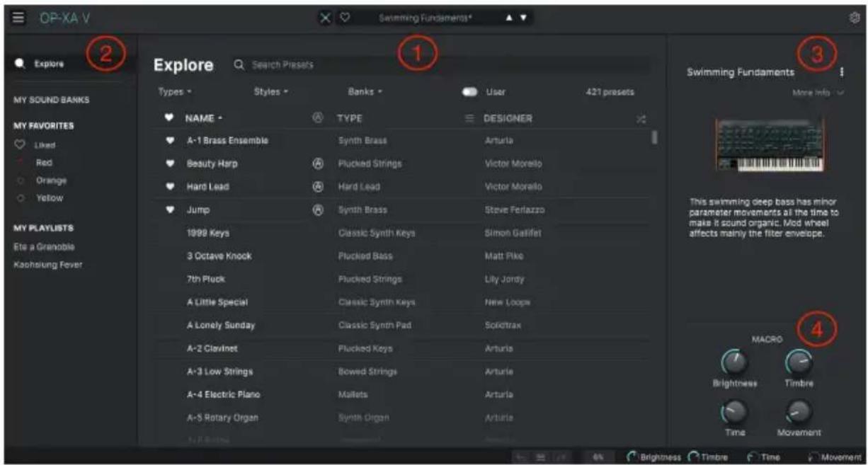Click the Time macro knob in the side panel
This screenshot has height=465, width=868.
click(x=734, y=412)
